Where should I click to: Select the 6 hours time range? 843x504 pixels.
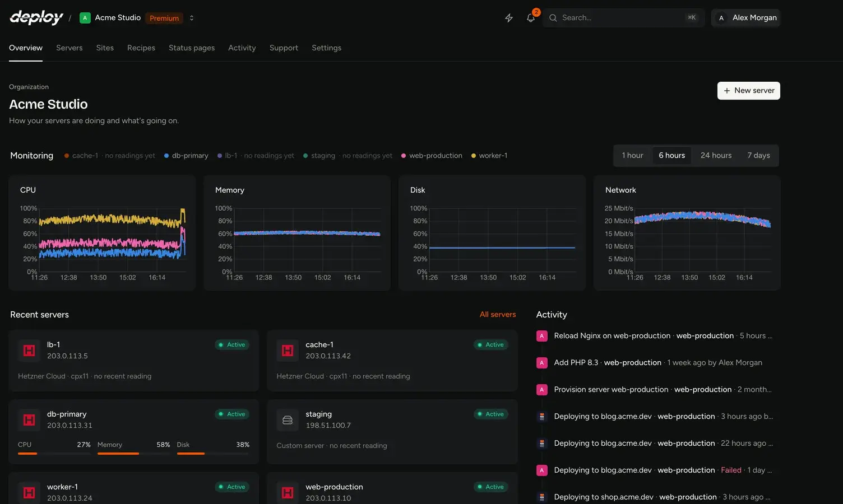672,156
